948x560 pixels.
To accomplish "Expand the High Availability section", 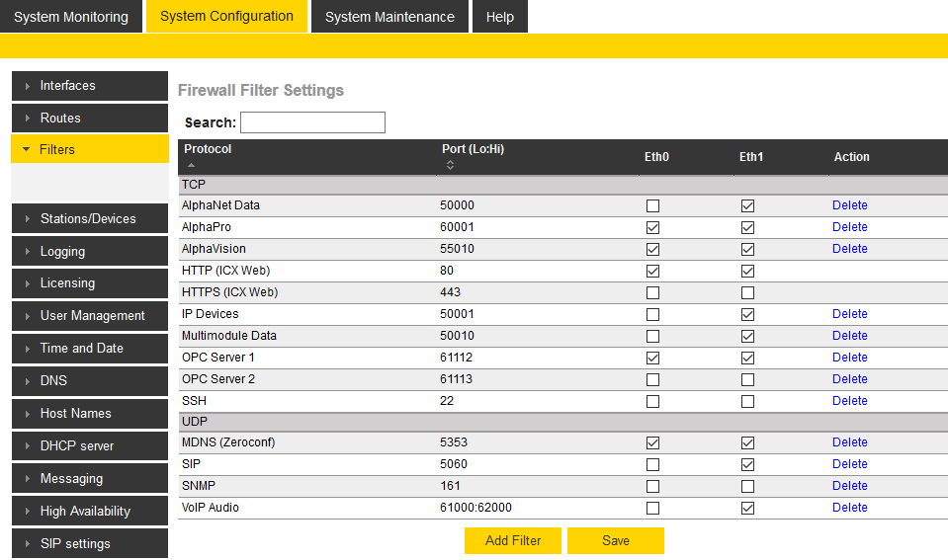I will click(90, 512).
